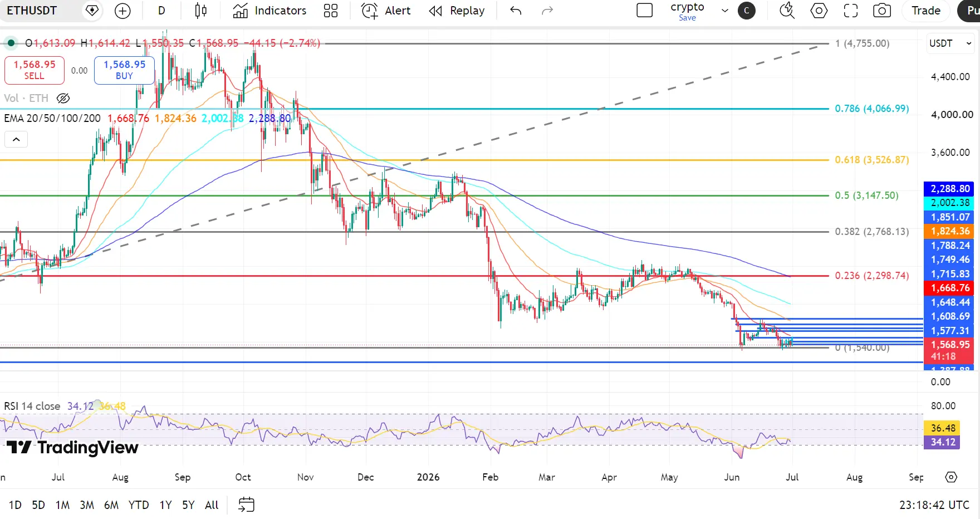Open chart settings hexagon icon
The image size is (980, 519).
819,11
